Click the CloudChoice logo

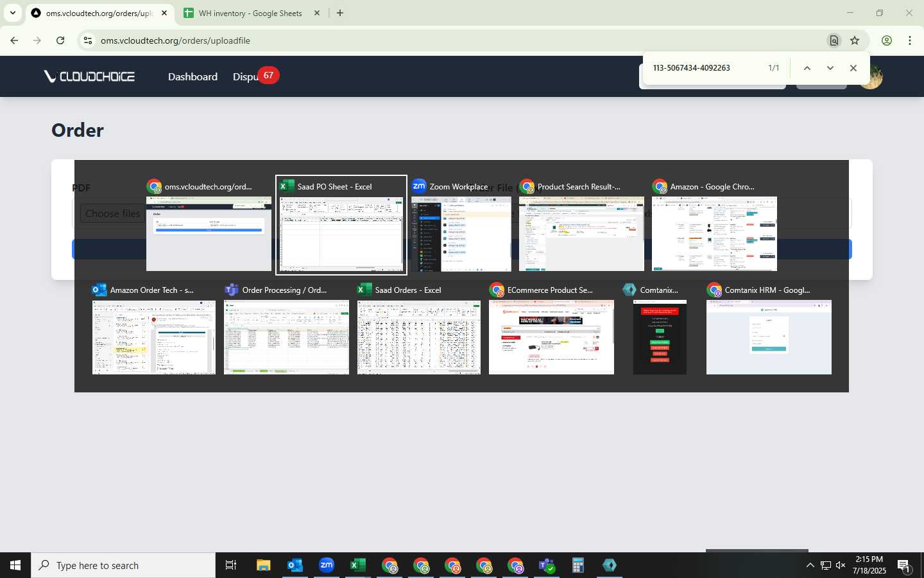click(89, 76)
